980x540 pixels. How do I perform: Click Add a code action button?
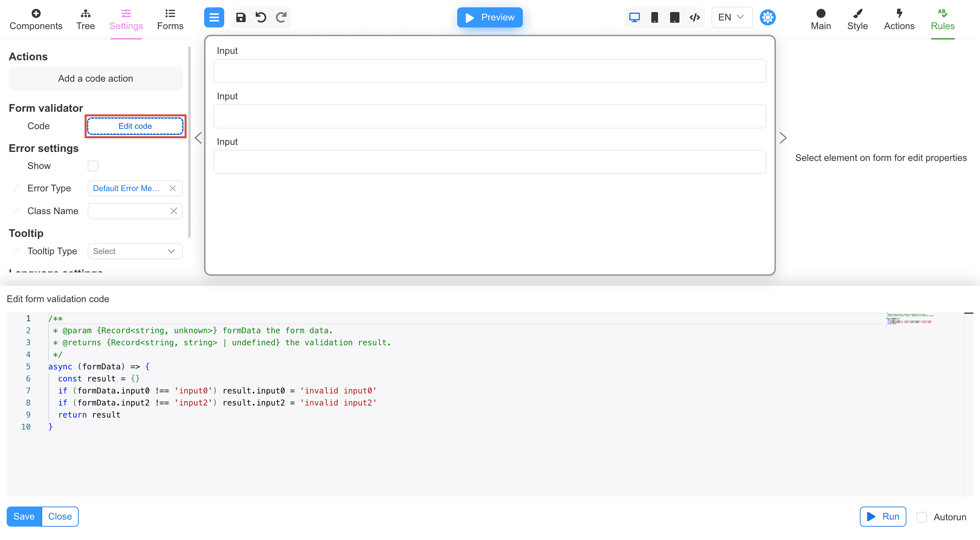click(x=95, y=79)
